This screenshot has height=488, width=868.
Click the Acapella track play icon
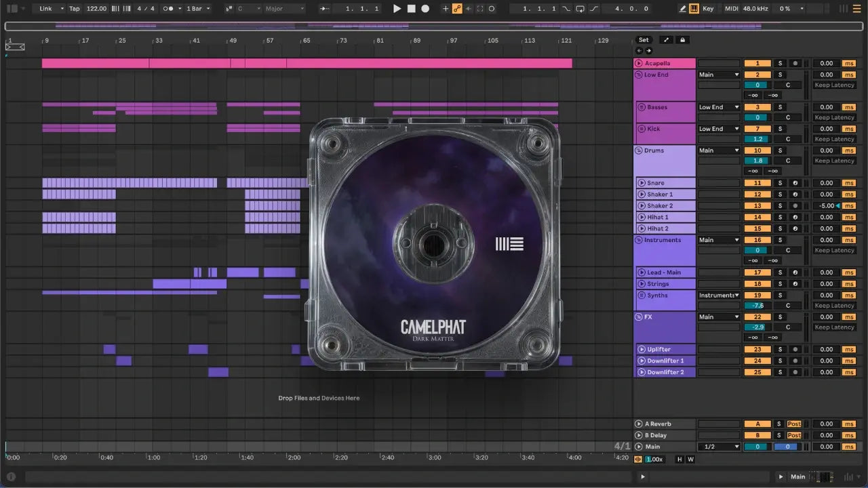[x=639, y=64]
